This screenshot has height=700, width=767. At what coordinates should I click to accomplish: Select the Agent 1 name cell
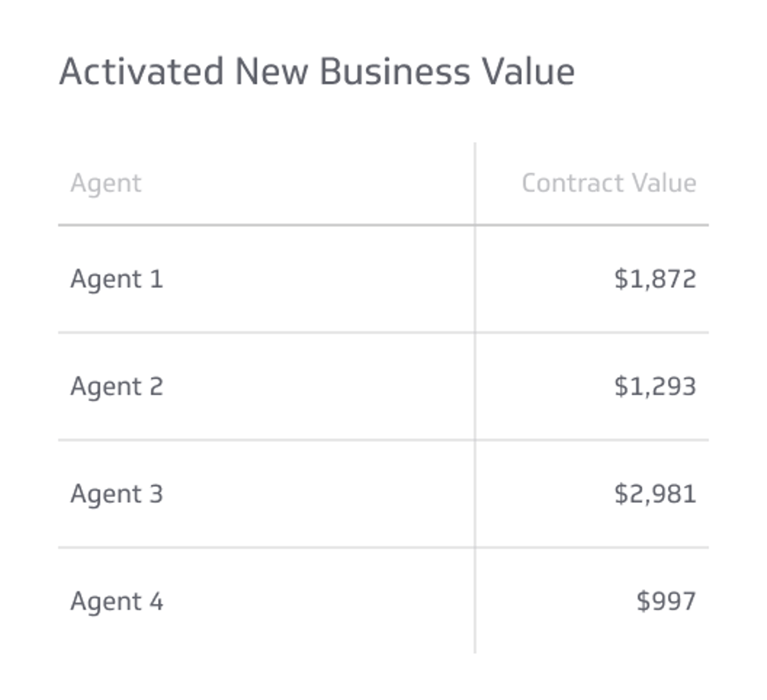pos(117,279)
